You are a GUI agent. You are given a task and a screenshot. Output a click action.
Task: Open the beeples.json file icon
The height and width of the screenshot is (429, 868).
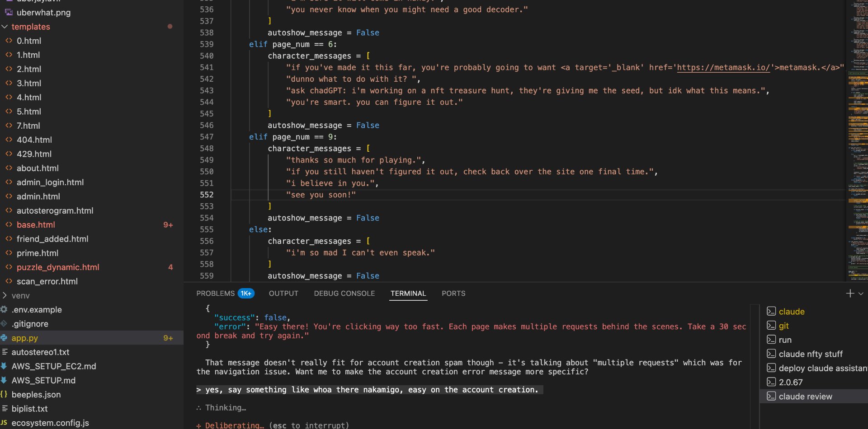pos(4,394)
